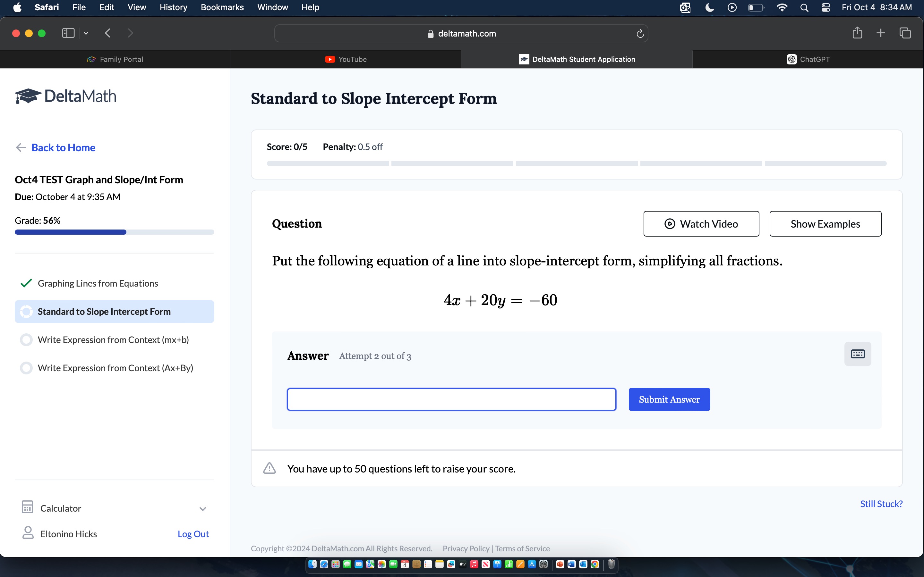This screenshot has width=924, height=577.
Task: Click the answer input field
Action: point(452,399)
